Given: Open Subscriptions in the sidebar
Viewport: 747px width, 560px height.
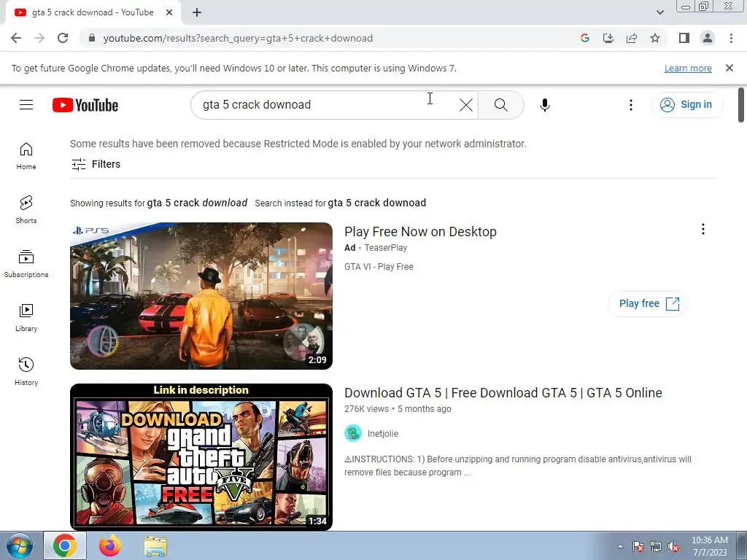Looking at the screenshot, I should click(x=26, y=264).
